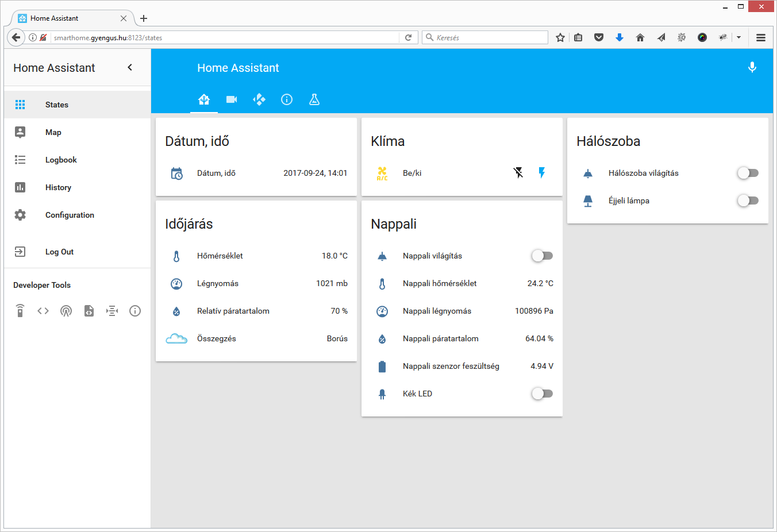
Task: Collapse the Home Assistant sidebar chevron
Action: coord(130,68)
